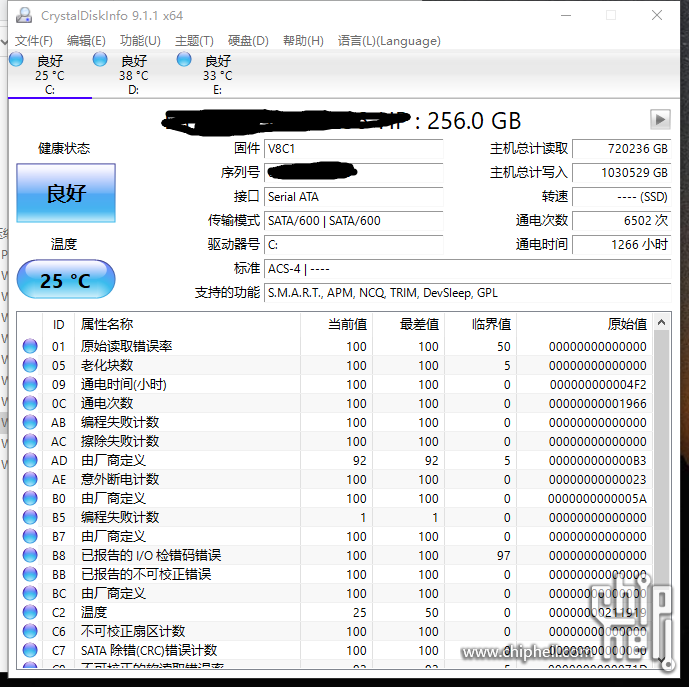The width and height of the screenshot is (689, 687).
Task: Click the transfer mode field SATA/600
Action: [353, 220]
